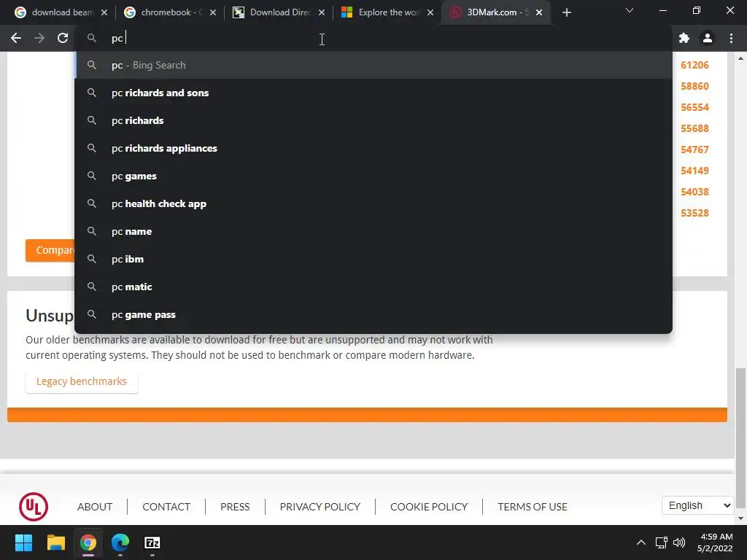Open Chrome's three-dot menu
This screenshot has width=747, height=560.
[731, 38]
